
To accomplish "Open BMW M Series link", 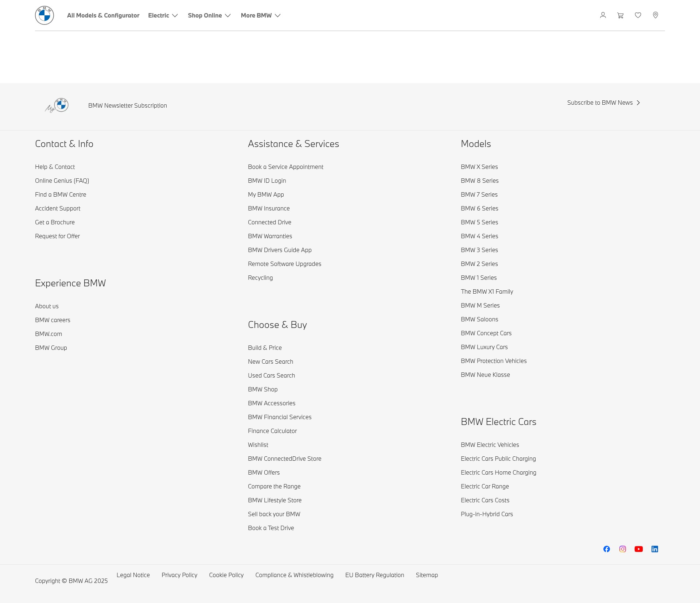I will (480, 305).
